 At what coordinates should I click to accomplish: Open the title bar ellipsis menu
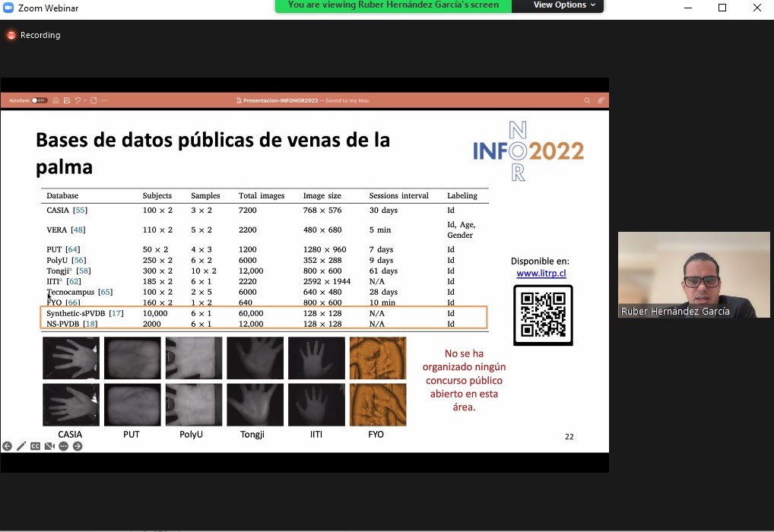click(x=104, y=100)
